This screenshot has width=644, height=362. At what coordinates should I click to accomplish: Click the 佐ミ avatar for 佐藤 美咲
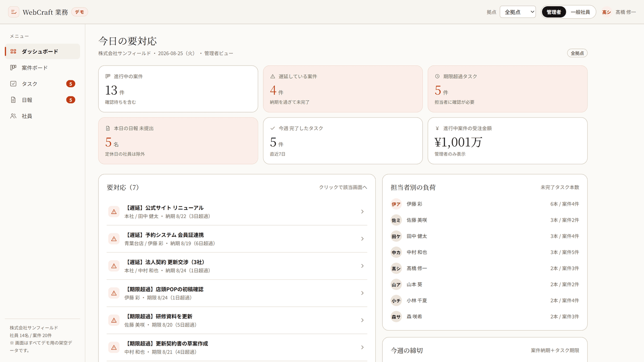396,220
